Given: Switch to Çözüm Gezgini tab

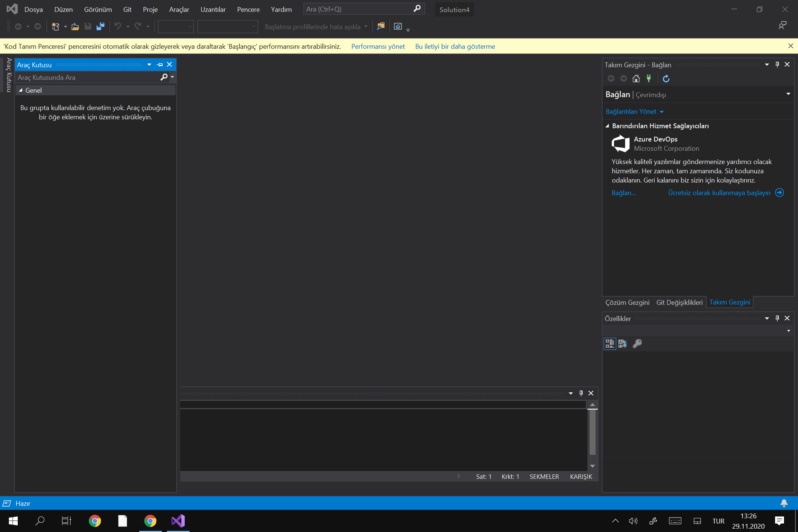Looking at the screenshot, I should 627,302.
